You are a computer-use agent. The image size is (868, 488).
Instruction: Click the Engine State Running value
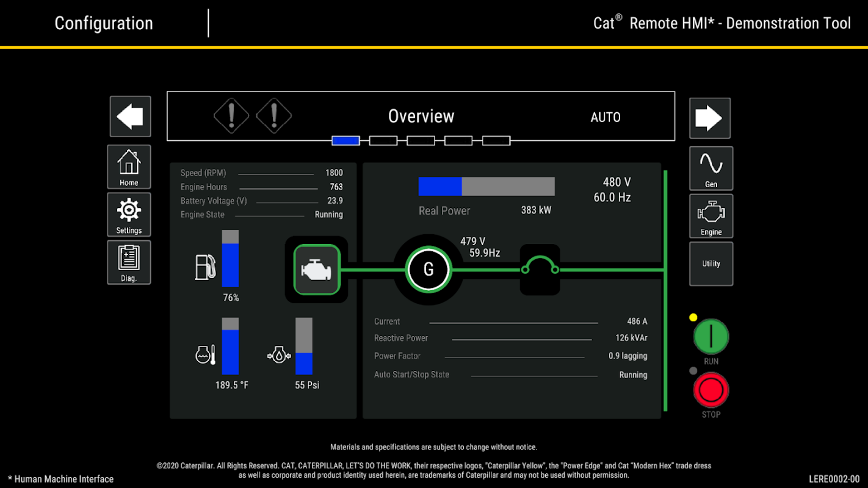click(x=329, y=215)
